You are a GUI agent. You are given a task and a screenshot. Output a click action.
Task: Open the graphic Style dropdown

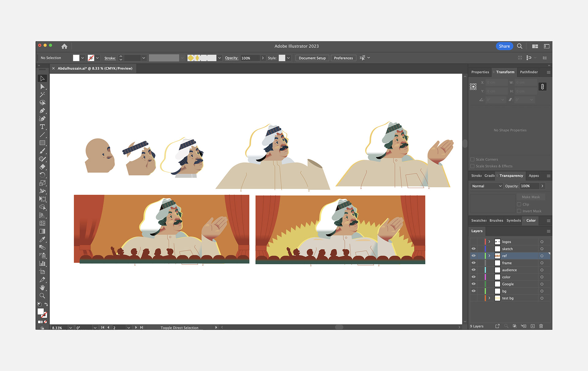coord(288,58)
